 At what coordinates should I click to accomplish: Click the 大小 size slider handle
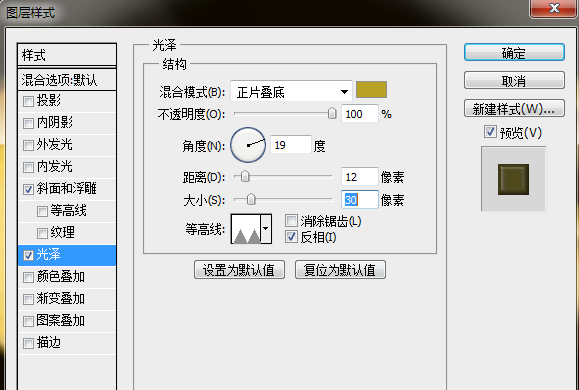251,199
